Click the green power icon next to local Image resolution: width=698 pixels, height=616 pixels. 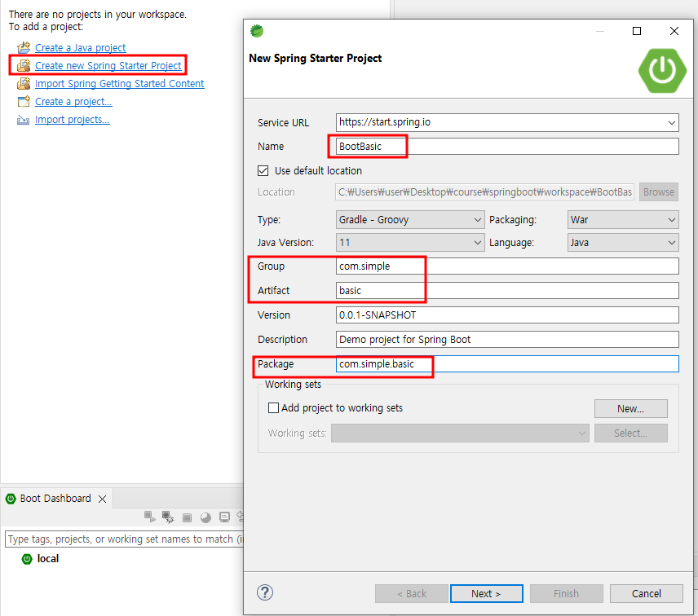click(x=27, y=559)
